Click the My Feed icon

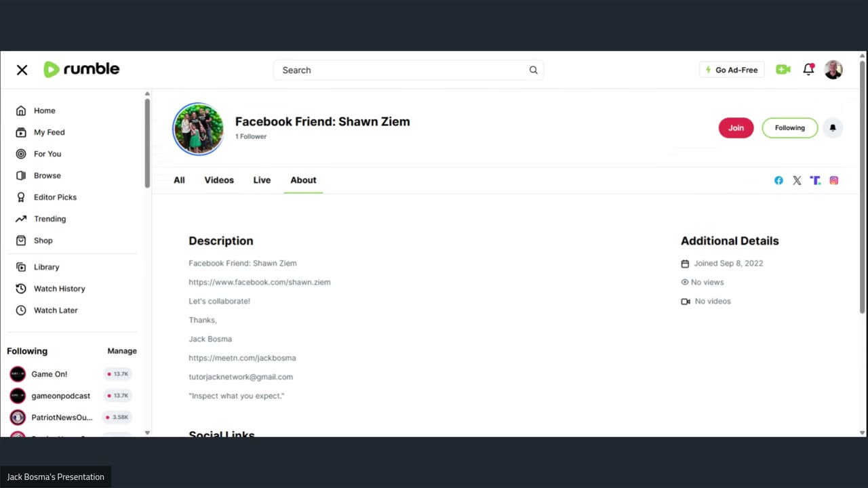click(x=21, y=132)
